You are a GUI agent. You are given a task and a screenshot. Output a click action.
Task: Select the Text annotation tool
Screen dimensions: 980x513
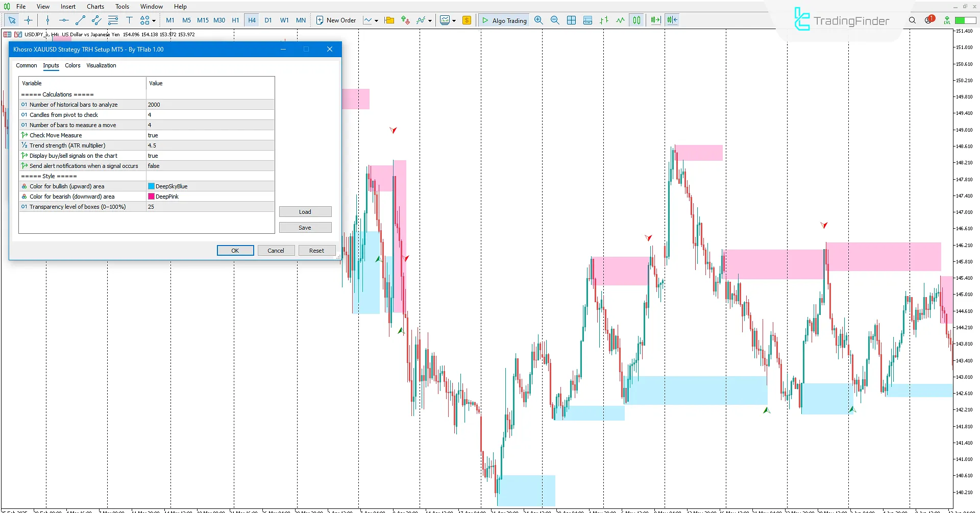[x=130, y=20]
